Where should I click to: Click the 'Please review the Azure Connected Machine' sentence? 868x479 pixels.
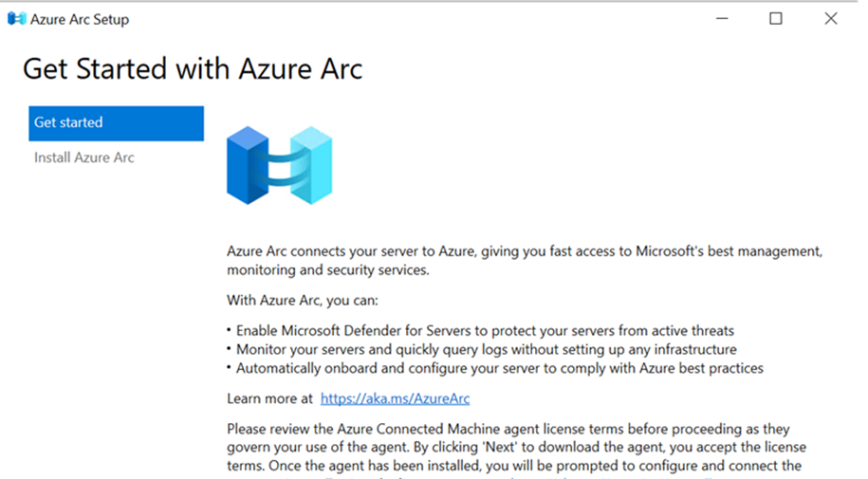click(x=508, y=429)
